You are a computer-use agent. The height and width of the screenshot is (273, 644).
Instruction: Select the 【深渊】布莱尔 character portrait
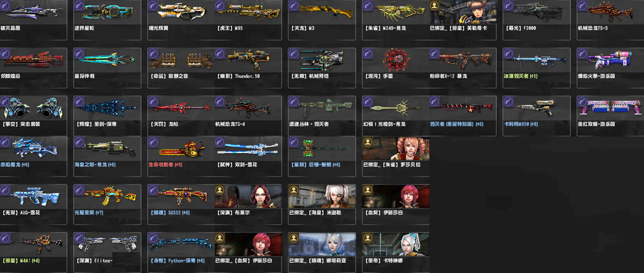click(x=248, y=196)
